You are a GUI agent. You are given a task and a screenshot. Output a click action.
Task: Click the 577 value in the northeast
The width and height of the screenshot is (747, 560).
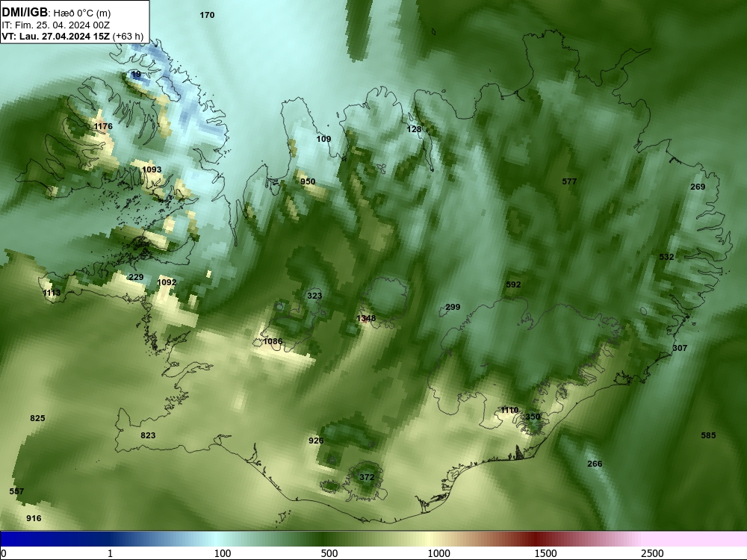[569, 181]
